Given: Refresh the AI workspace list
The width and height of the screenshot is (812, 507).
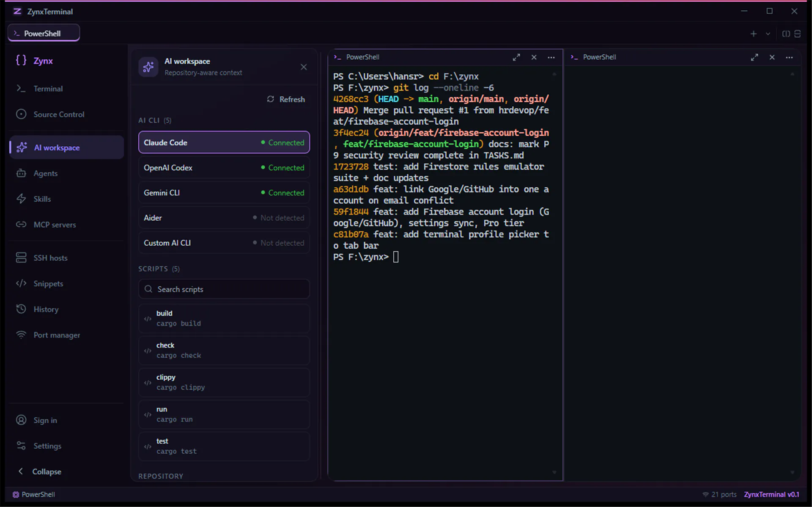Looking at the screenshot, I should [x=286, y=99].
